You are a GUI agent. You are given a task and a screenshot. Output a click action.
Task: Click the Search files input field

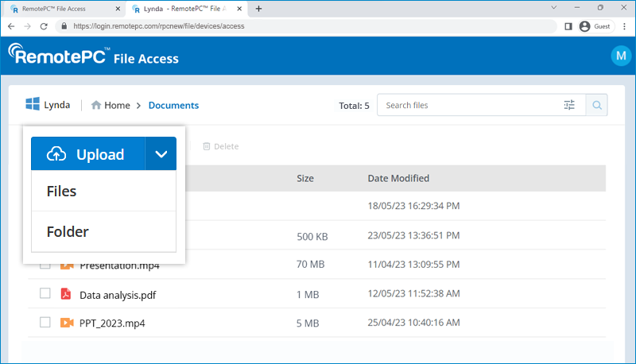(x=469, y=105)
